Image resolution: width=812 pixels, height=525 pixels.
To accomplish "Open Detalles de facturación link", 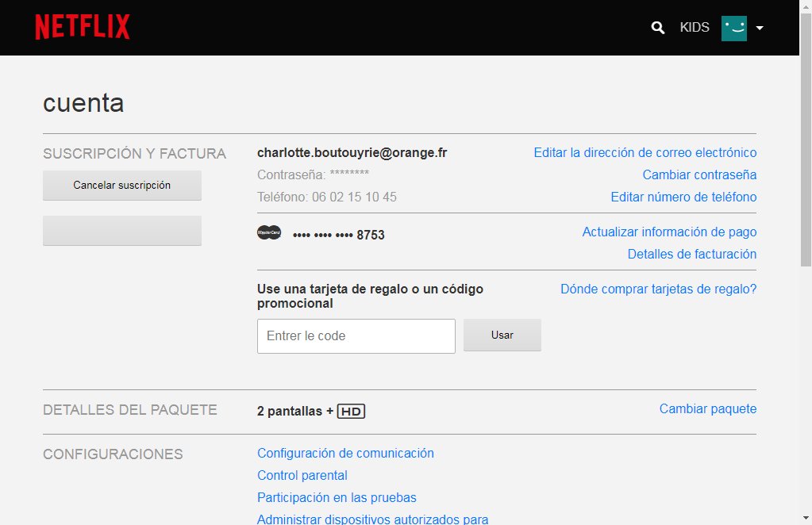I will pyautogui.click(x=692, y=254).
